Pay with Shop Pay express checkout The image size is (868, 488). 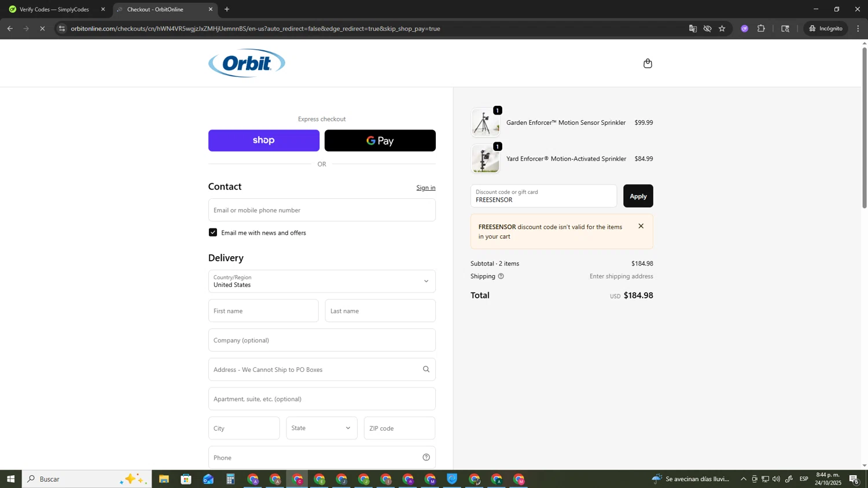pos(264,141)
